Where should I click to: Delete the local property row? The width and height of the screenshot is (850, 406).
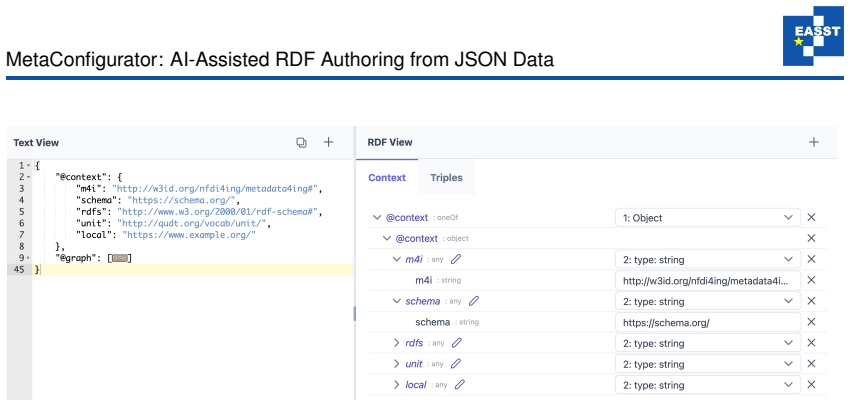[x=812, y=385]
